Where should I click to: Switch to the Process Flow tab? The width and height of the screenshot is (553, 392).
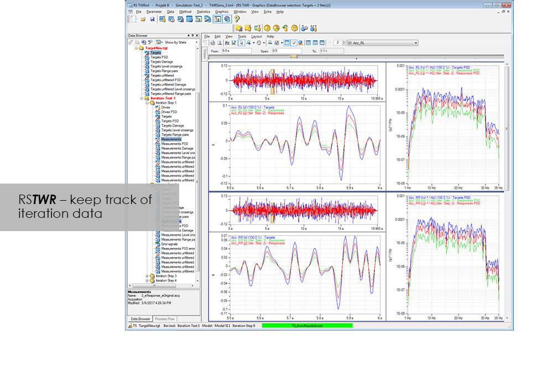[165, 319]
